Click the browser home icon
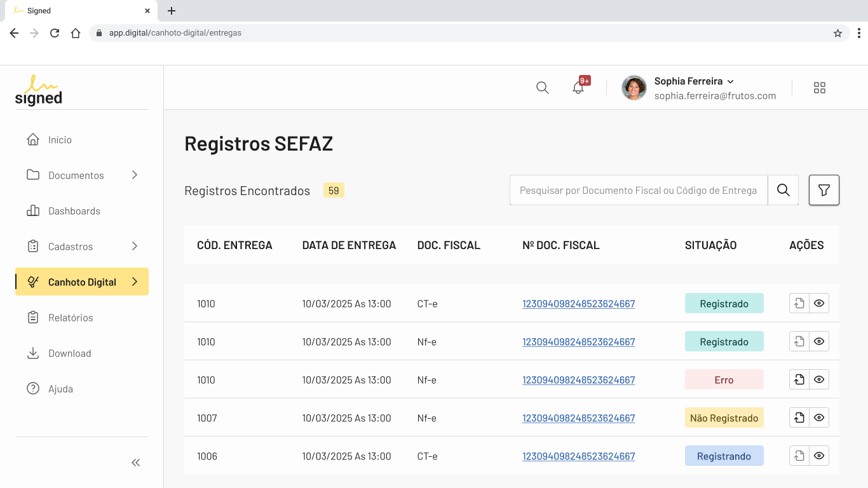This screenshot has width=868, height=488. [x=76, y=33]
